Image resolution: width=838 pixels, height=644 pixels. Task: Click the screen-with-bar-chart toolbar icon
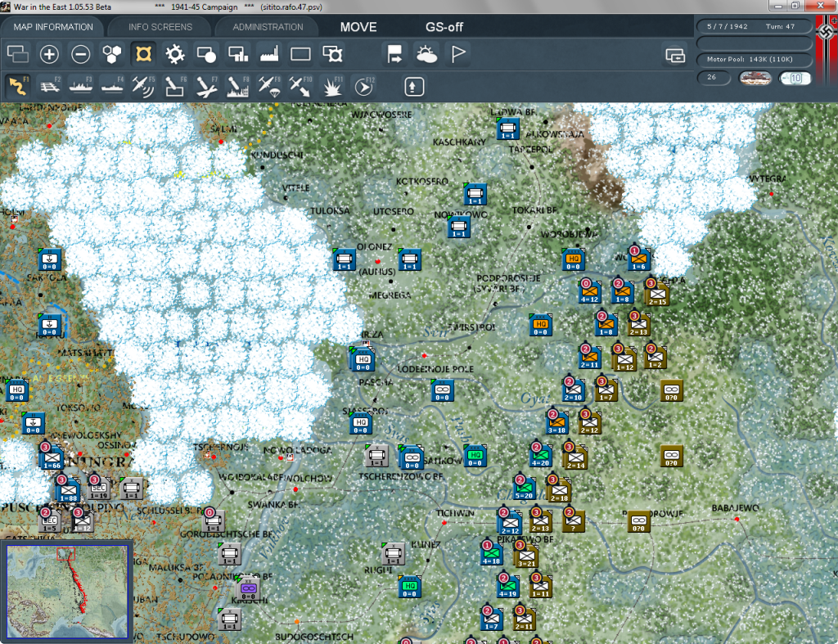238,54
